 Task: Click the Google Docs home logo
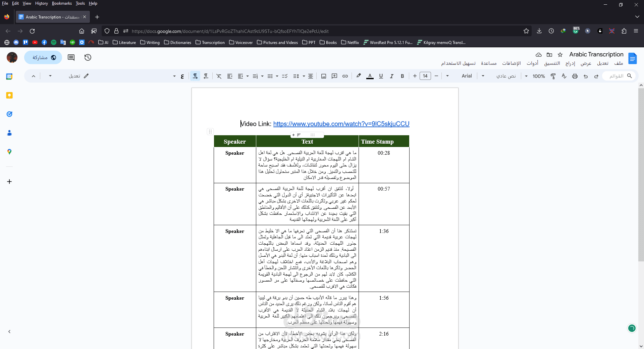coord(633,59)
